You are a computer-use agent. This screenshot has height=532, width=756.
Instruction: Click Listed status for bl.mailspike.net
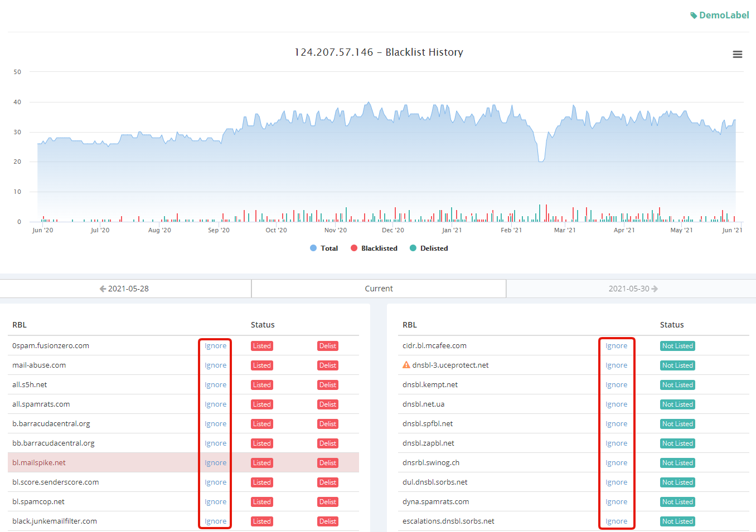click(x=261, y=463)
